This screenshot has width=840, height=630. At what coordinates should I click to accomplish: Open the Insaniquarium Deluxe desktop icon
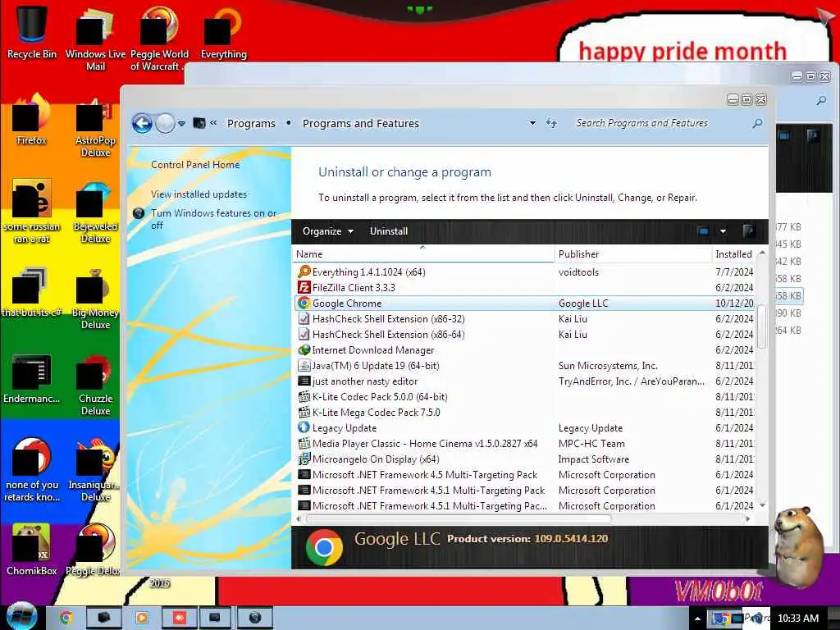[x=95, y=470]
